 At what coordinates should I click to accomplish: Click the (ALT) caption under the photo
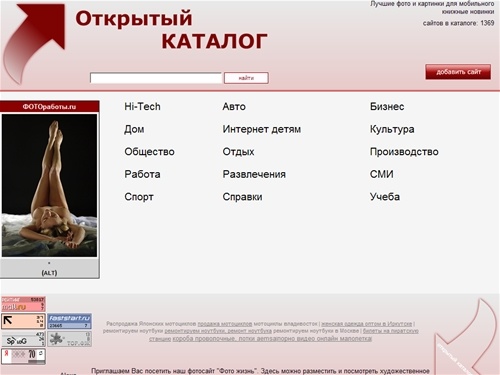tap(49, 273)
